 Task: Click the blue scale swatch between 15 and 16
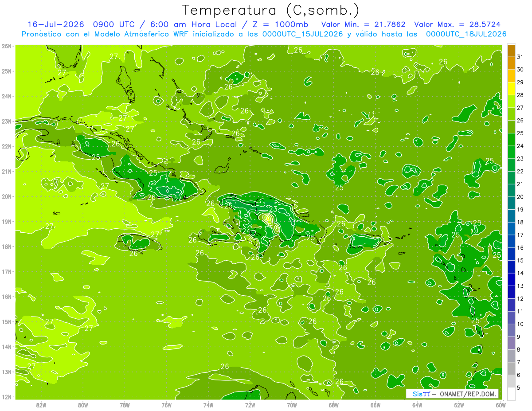point(511,254)
